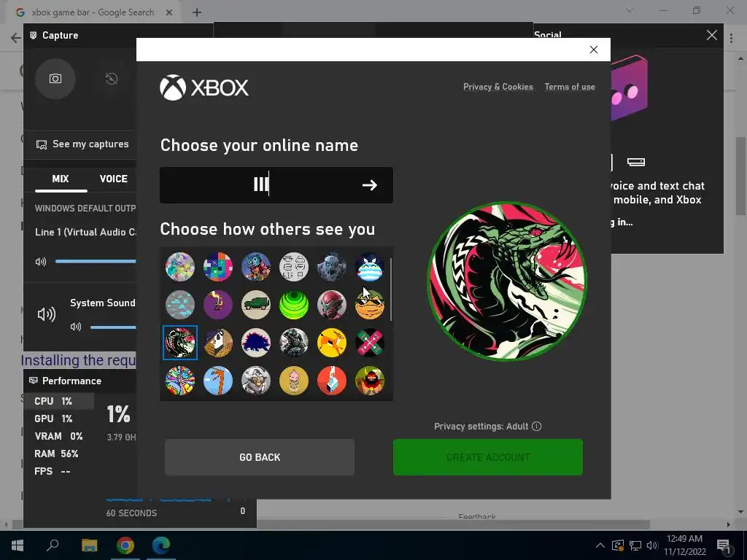Click the GO BACK button
Image resolution: width=747 pixels, height=560 pixels.
(260, 457)
